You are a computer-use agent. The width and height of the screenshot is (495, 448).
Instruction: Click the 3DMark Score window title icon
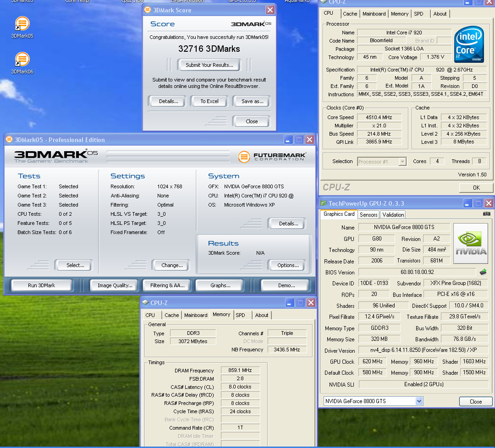148,10
